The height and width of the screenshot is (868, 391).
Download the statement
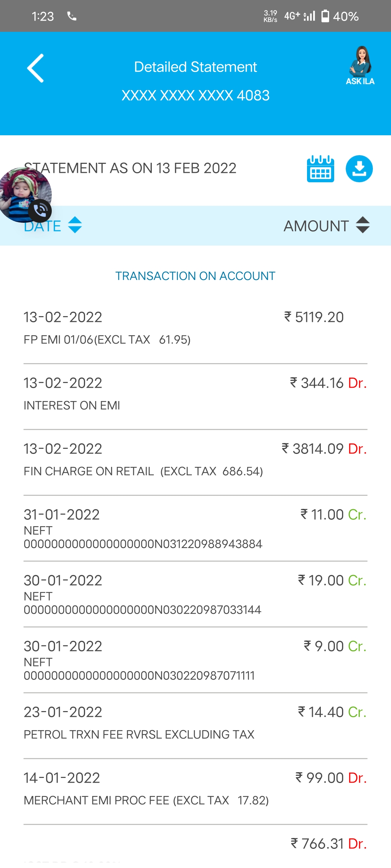coord(359,169)
